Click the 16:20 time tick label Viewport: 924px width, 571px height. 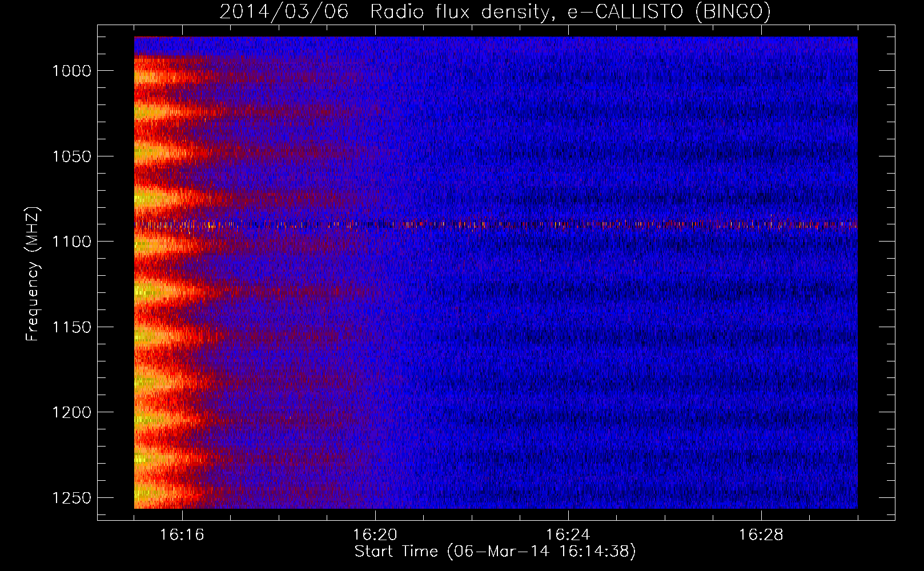coord(375,535)
